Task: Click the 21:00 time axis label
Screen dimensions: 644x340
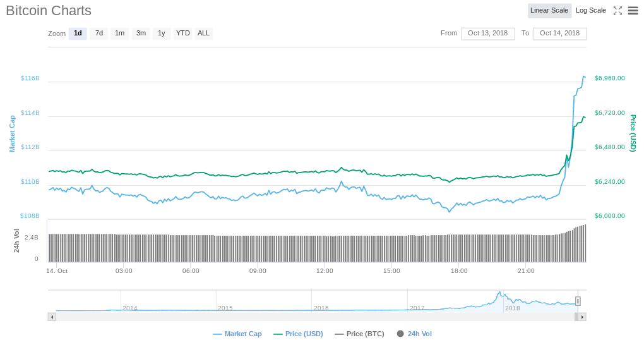Action: 526,271
